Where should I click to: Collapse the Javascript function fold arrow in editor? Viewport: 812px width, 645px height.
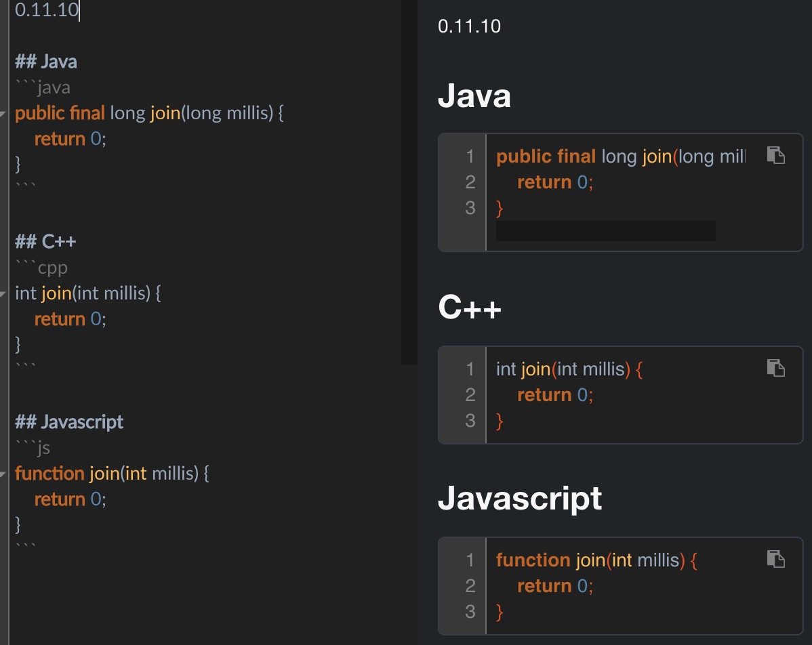coord(3,474)
